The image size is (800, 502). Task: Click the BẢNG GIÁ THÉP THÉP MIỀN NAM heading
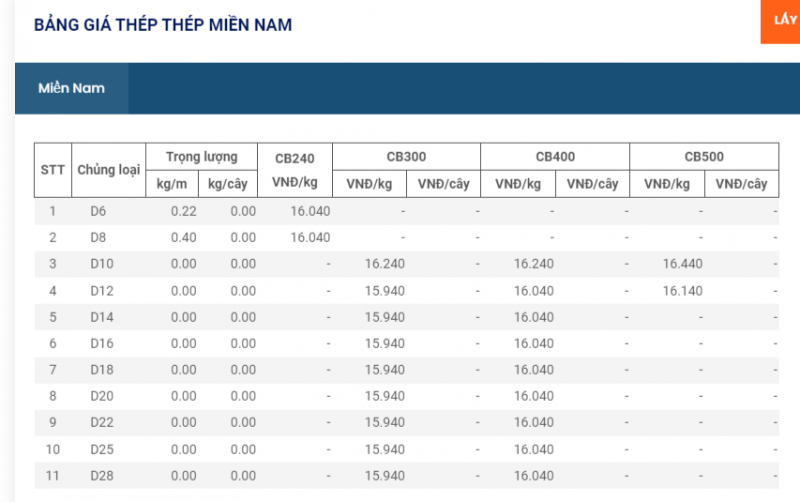[x=163, y=24]
